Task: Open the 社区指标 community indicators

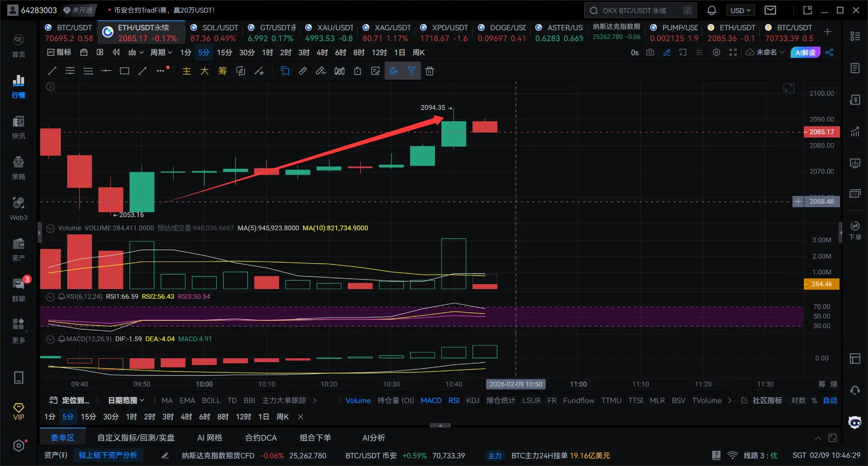Action: (762, 400)
